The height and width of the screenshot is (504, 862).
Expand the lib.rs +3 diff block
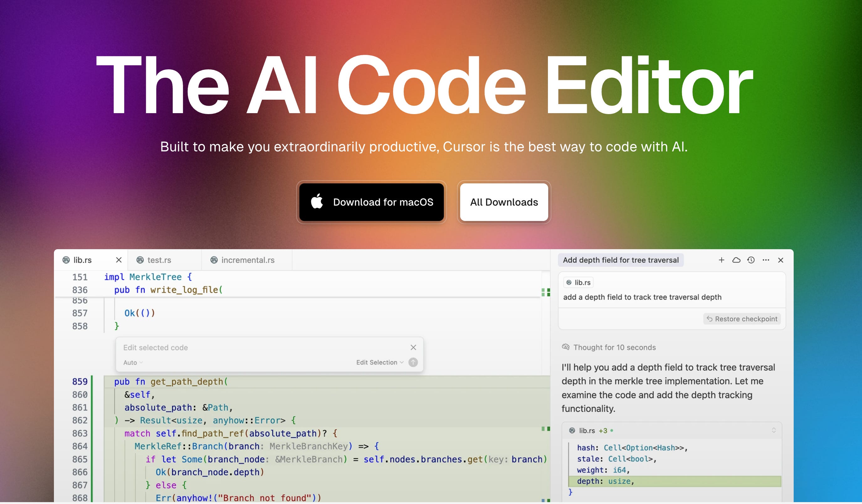tap(773, 430)
